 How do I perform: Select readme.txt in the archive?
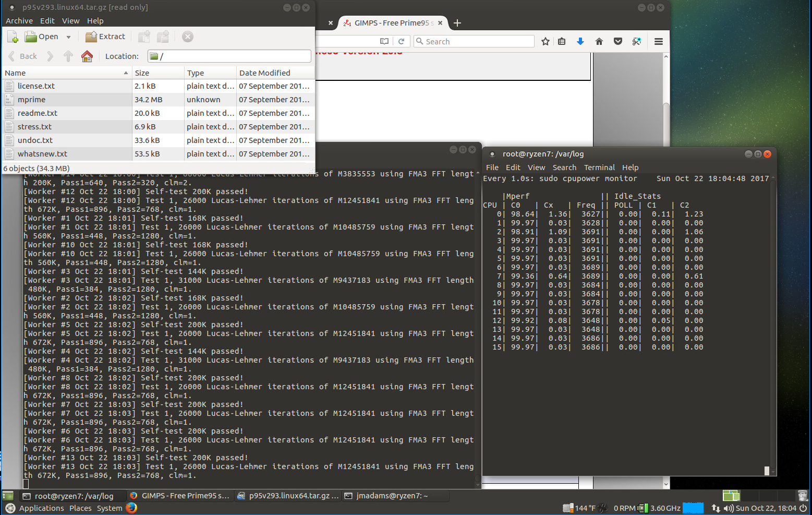[x=159, y=113]
